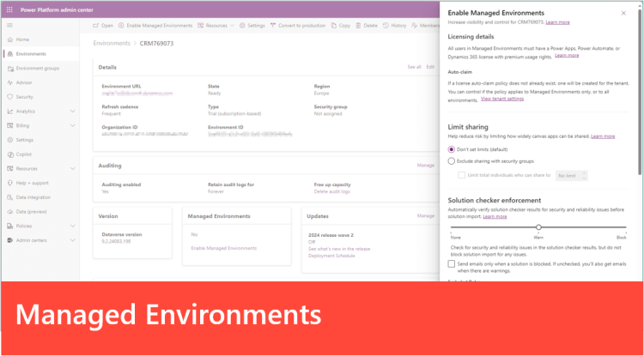
Task: Expand the Admin centers chevron
Action: point(73,241)
